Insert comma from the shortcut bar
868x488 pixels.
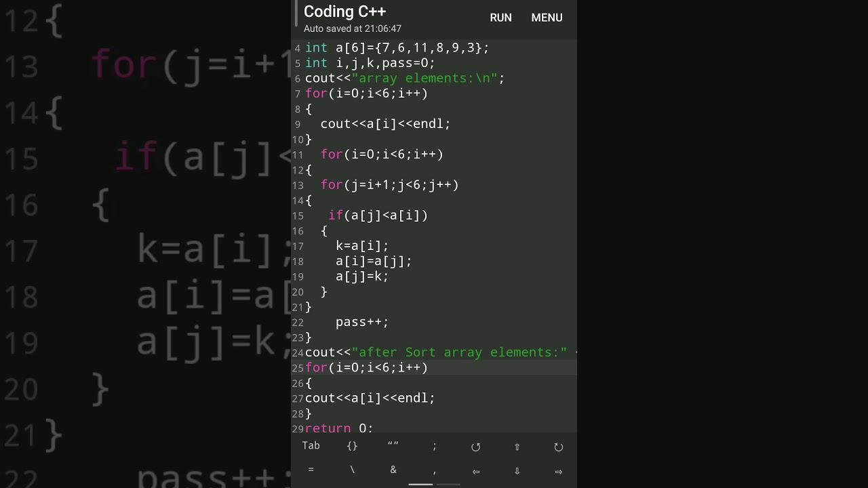[x=435, y=471]
